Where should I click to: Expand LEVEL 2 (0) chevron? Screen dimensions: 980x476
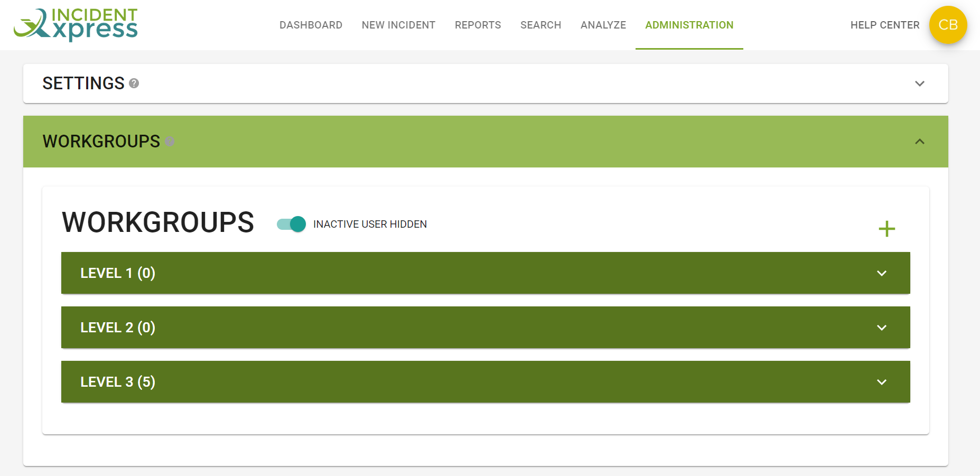click(x=882, y=328)
